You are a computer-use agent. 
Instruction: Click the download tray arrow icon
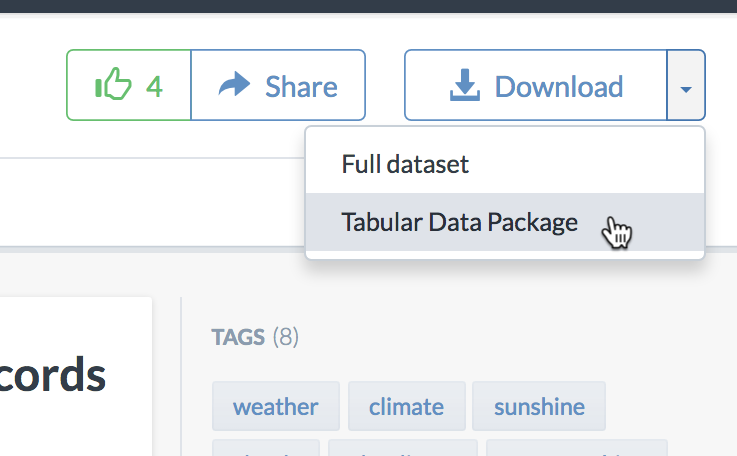coord(464,85)
